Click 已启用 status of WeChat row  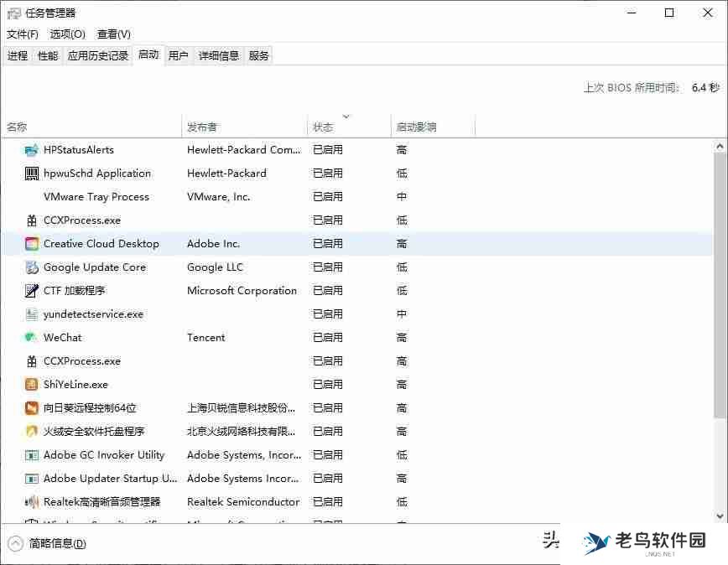[x=328, y=337]
